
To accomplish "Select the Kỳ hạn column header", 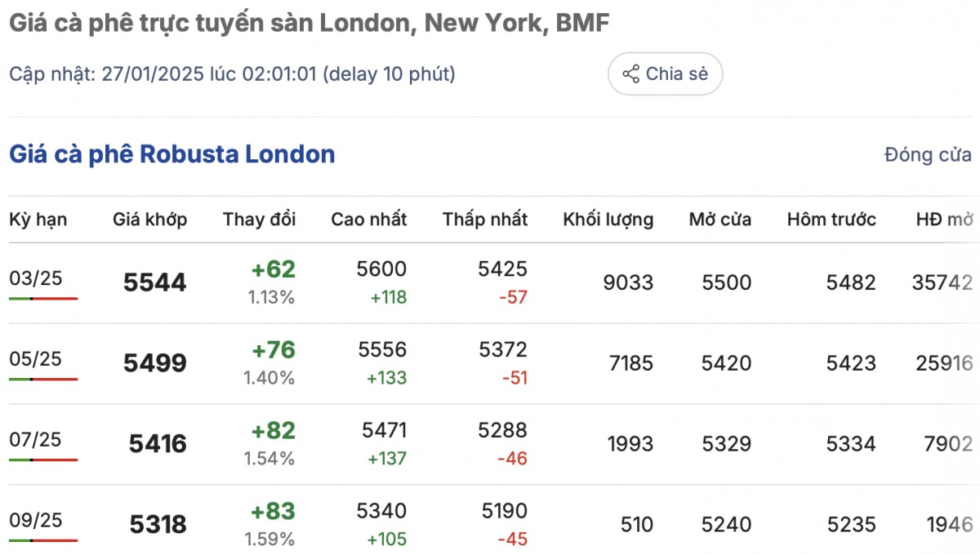I will [38, 220].
